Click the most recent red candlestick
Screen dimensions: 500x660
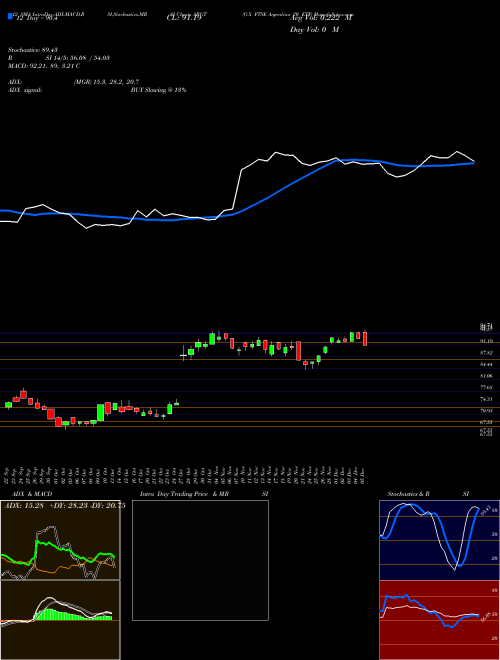(365, 338)
